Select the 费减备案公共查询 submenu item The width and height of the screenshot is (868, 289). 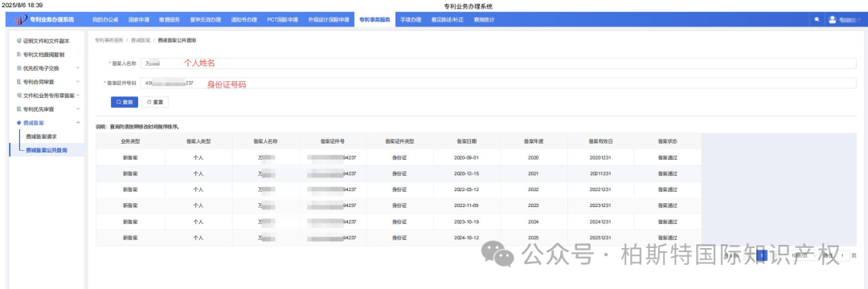coord(47,150)
